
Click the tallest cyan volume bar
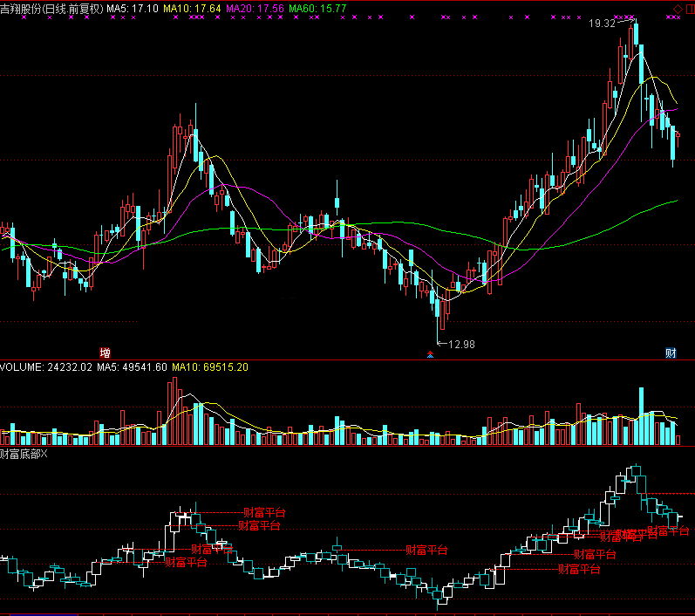tap(641, 416)
